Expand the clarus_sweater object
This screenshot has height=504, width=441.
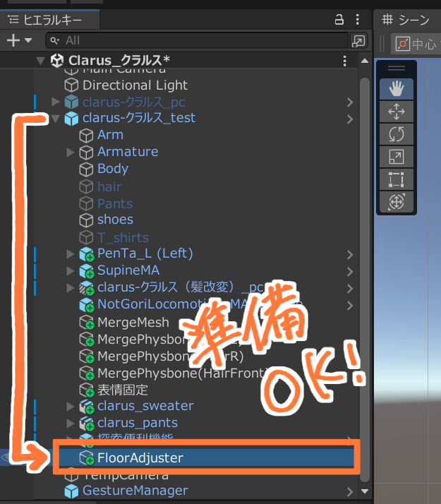click(71, 406)
